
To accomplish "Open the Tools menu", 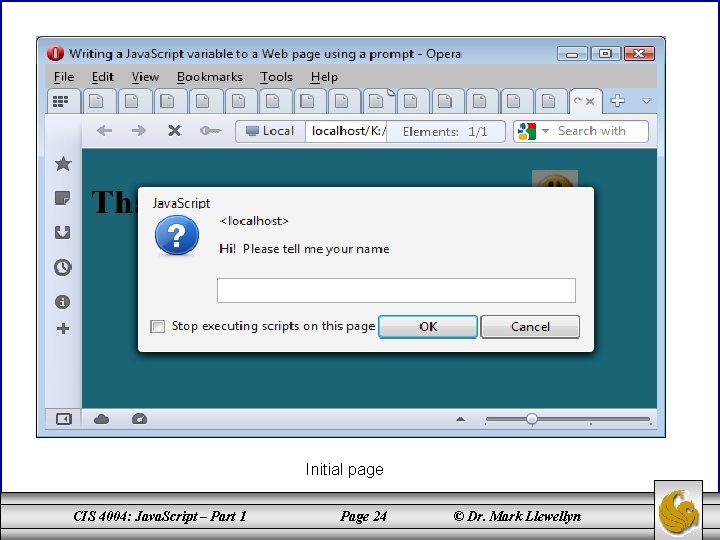I will coord(276,77).
